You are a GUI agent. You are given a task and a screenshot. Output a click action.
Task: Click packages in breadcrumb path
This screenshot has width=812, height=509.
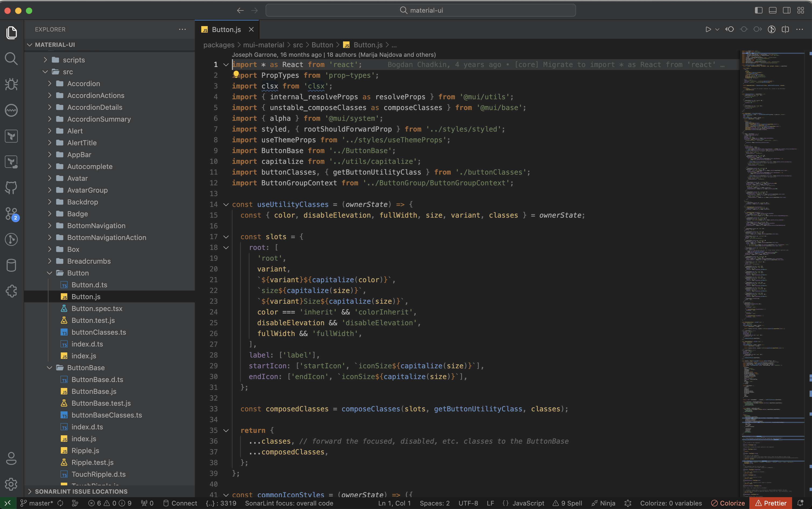pos(219,45)
